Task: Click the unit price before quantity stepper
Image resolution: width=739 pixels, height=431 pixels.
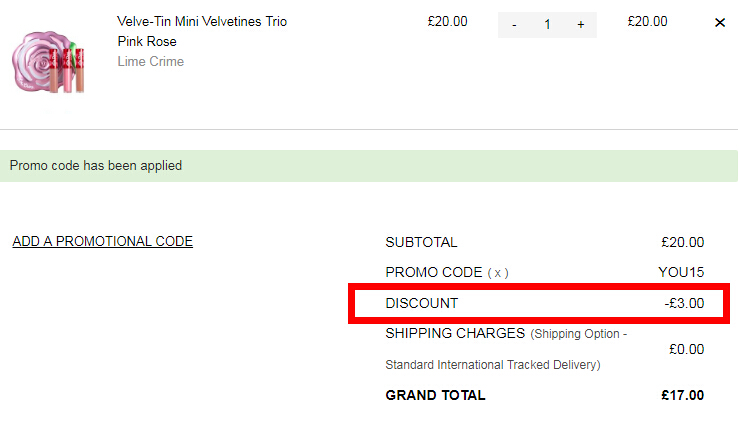Action: 447,22
